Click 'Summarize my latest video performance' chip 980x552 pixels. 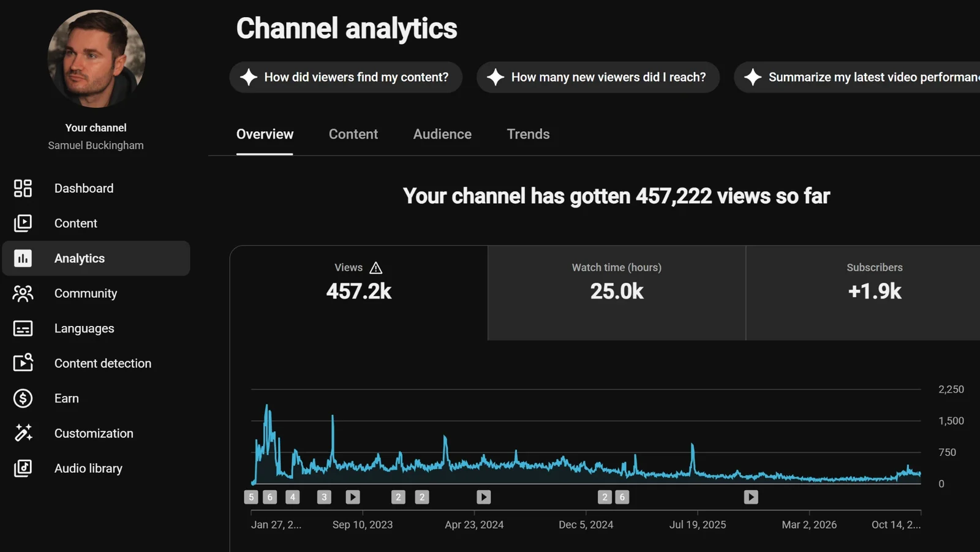point(857,77)
